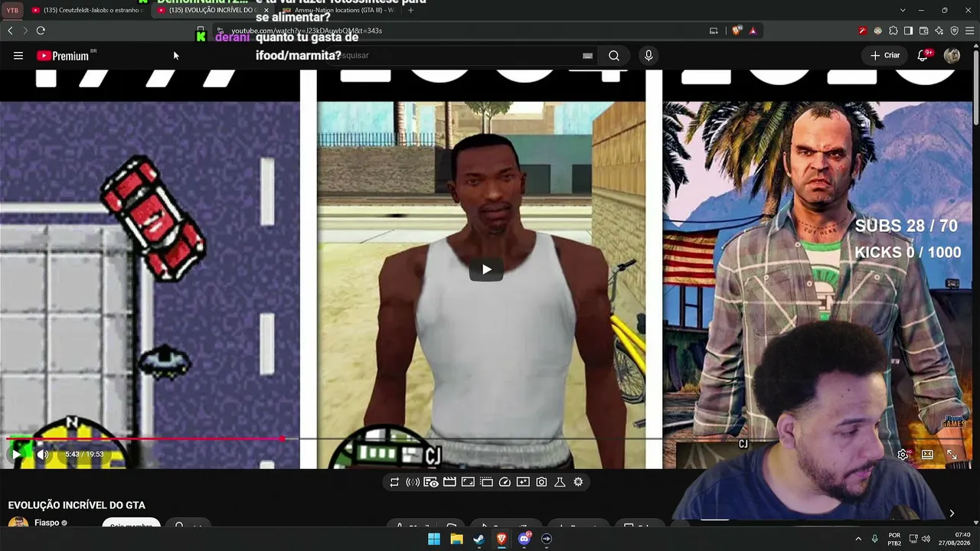This screenshot has height=551, width=980.
Task: Open the eye-card icon in enhancer toolbar
Action: click(x=431, y=482)
